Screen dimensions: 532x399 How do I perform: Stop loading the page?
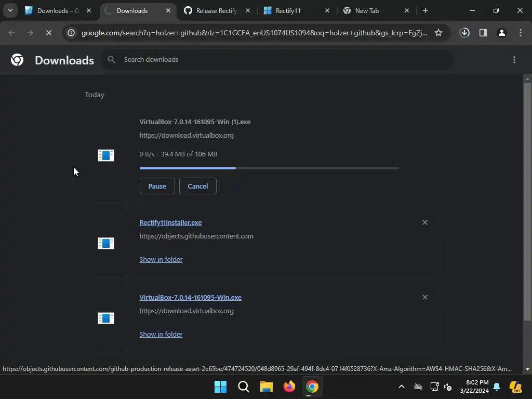click(49, 33)
